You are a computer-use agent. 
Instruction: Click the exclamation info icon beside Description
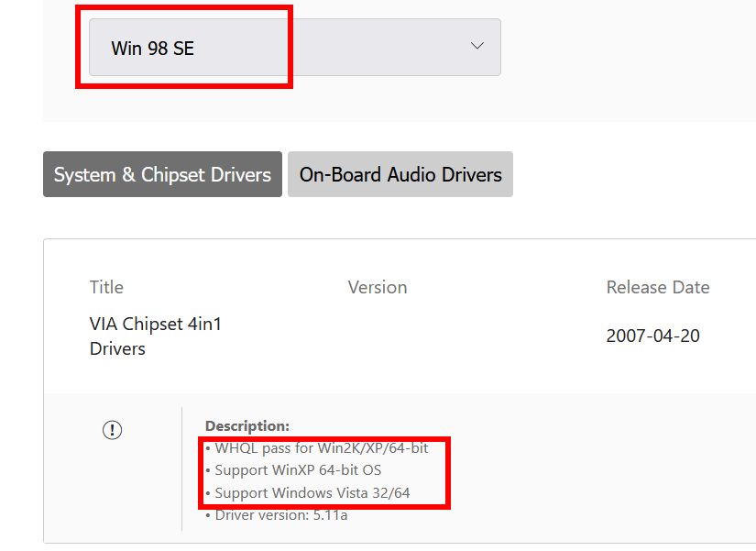pos(113,429)
